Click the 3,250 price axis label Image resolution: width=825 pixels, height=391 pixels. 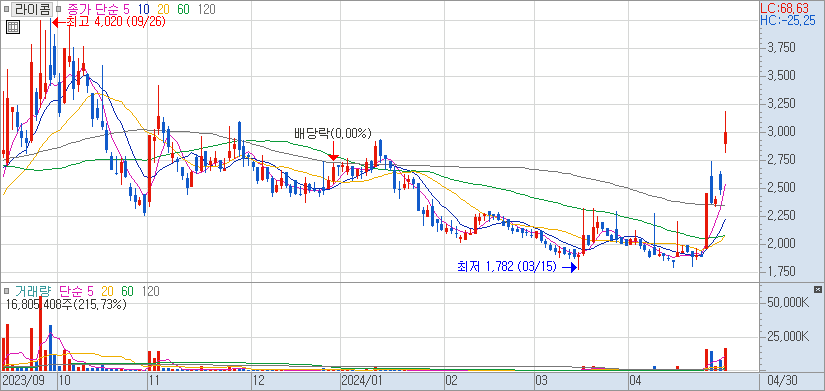pyautogui.click(x=781, y=104)
